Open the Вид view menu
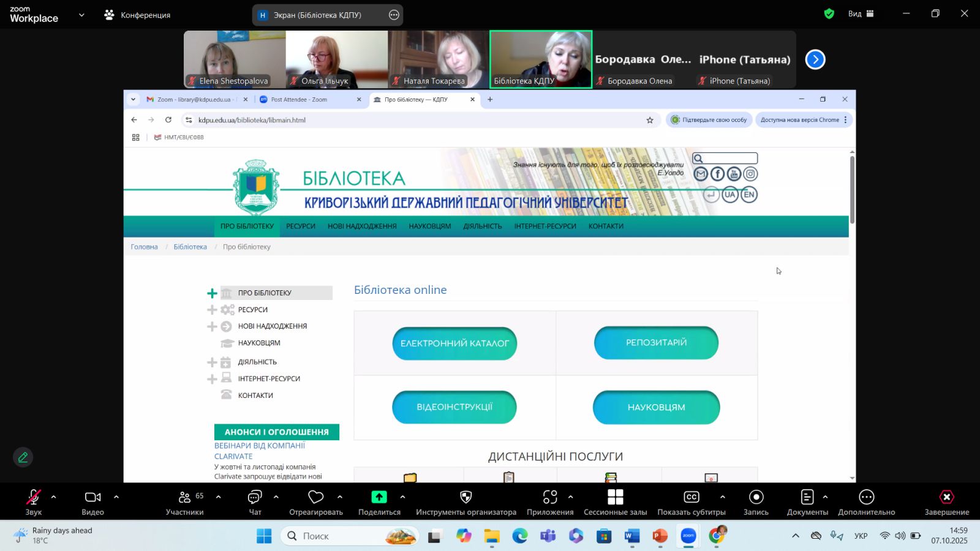 (861, 13)
